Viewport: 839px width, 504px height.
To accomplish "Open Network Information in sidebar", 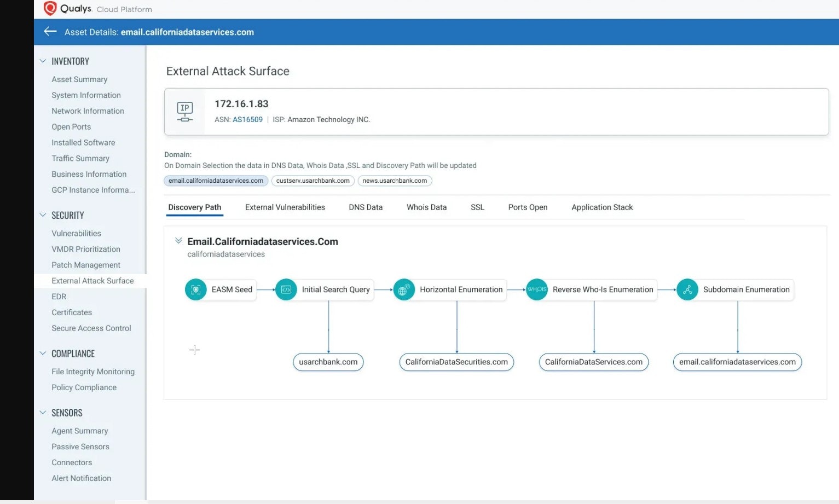I will 88,111.
